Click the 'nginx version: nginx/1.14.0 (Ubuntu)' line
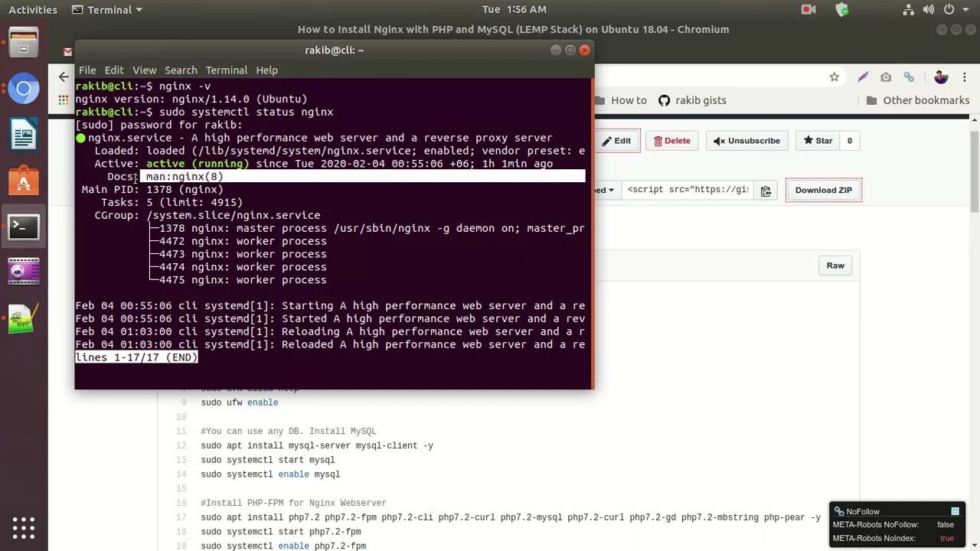 pos(191,99)
